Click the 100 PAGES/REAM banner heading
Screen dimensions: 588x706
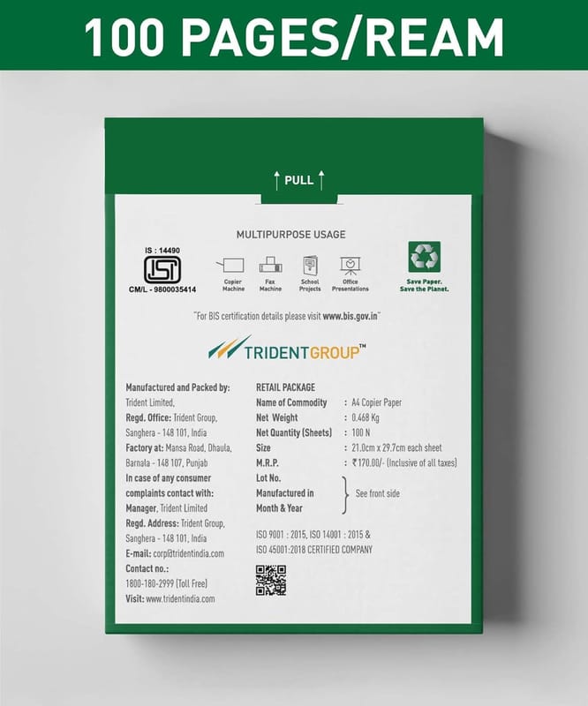[294, 35]
